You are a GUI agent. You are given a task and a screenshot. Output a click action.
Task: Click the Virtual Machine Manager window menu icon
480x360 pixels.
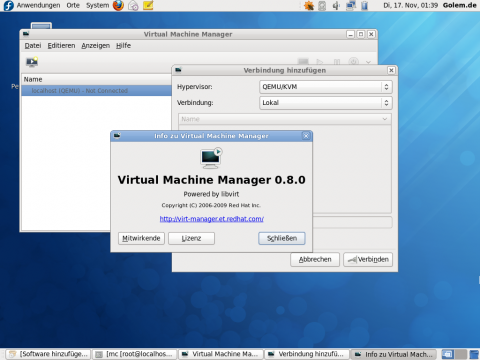[26, 34]
